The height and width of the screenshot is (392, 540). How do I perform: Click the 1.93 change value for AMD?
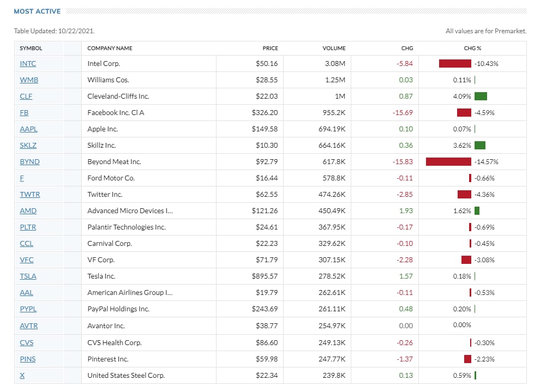(x=406, y=210)
